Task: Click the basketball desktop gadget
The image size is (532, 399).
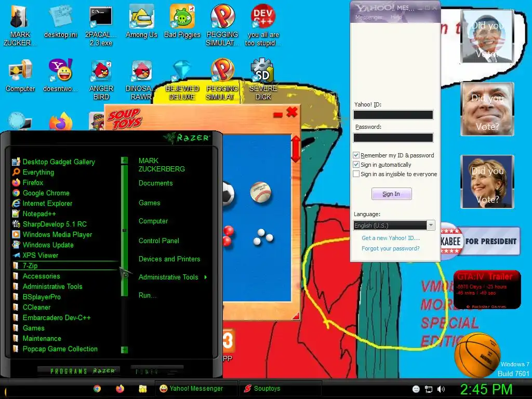Action: (477, 355)
